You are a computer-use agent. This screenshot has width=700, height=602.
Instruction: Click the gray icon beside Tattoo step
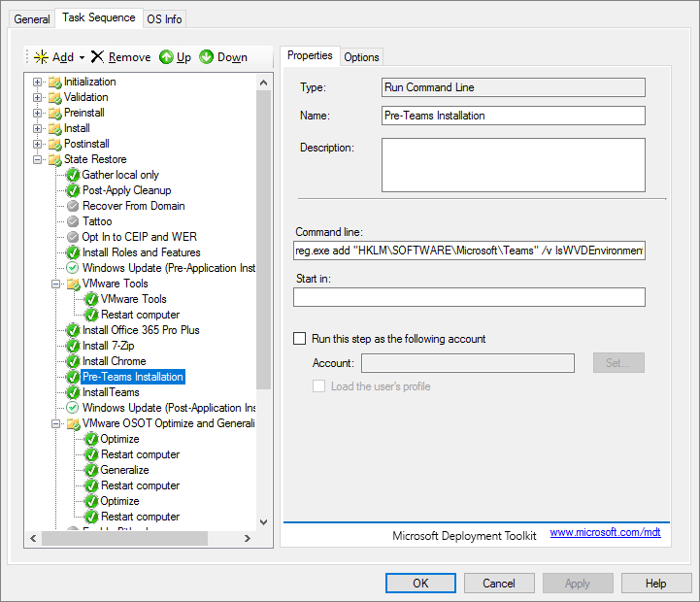(73, 221)
